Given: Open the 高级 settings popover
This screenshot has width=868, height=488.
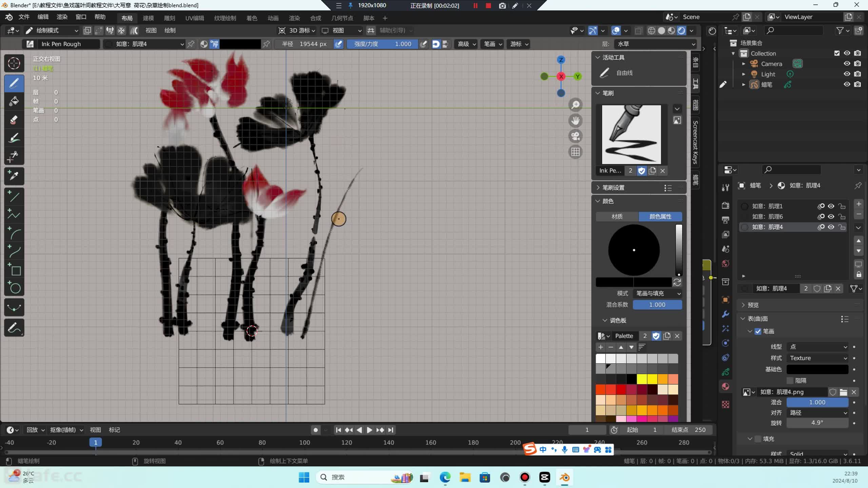Looking at the screenshot, I should 467,44.
